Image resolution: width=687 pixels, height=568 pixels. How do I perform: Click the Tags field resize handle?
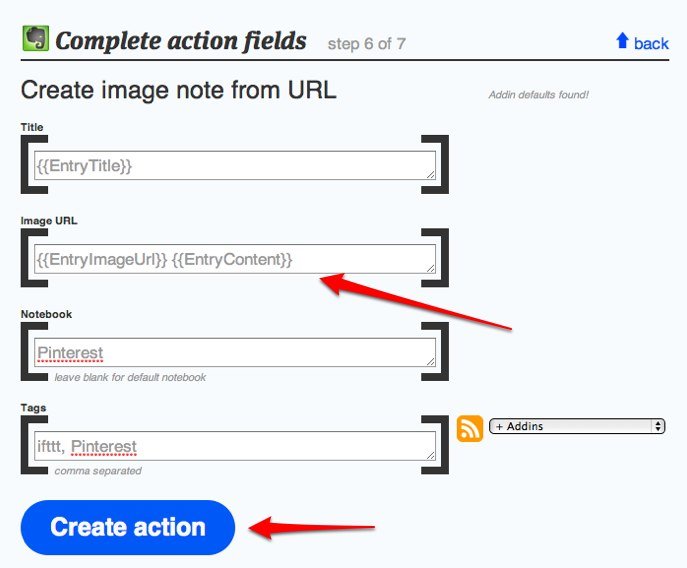pos(430,454)
